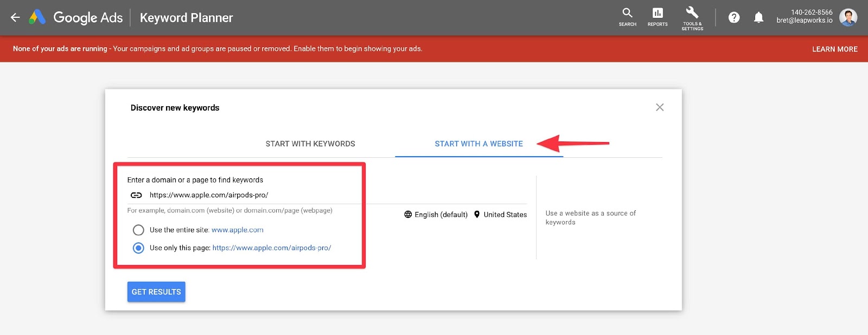This screenshot has height=335, width=868.
Task: Click 'None of your ads are running' text
Action: [x=60, y=49]
